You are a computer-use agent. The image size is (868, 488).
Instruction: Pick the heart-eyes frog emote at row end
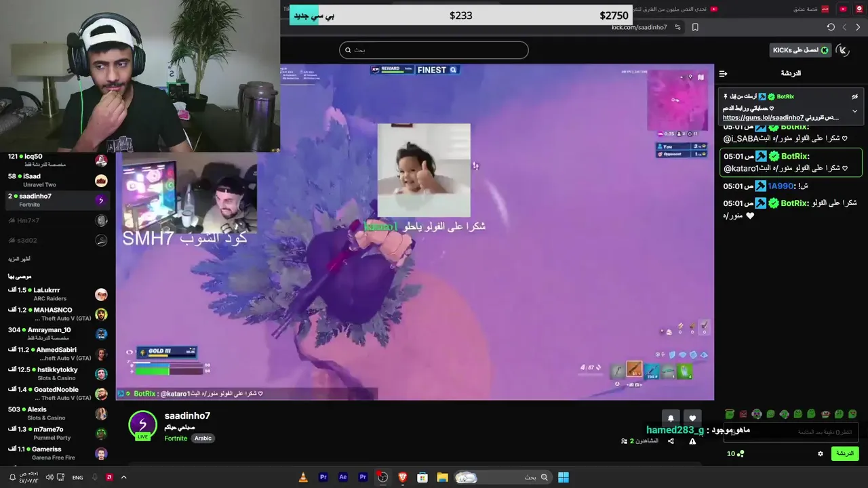click(853, 414)
